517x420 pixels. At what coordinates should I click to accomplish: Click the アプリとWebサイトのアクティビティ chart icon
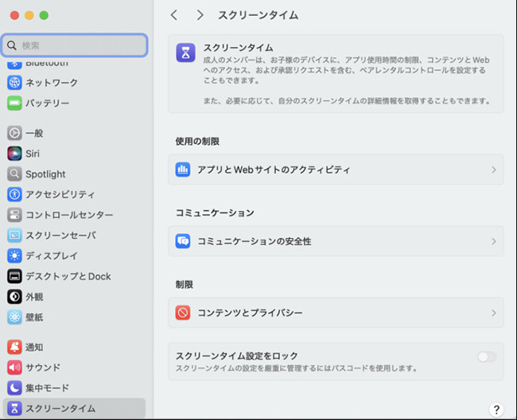pos(183,169)
